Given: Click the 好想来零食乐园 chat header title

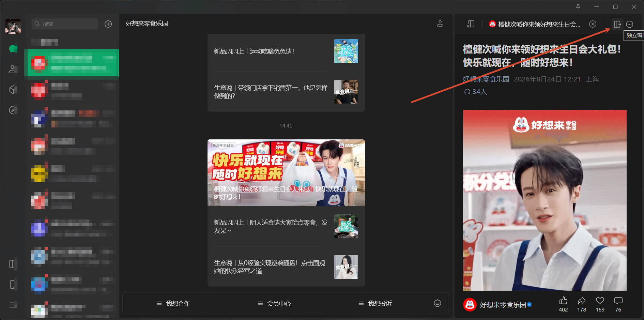Looking at the screenshot, I should (147, 24).
